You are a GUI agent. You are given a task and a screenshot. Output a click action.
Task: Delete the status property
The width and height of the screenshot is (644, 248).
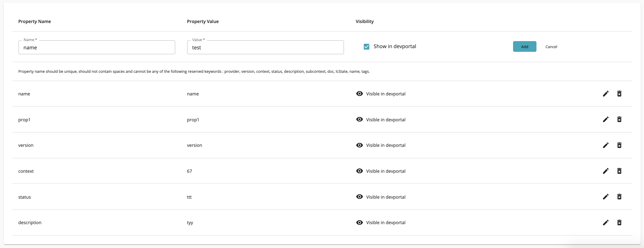[620, 197]
